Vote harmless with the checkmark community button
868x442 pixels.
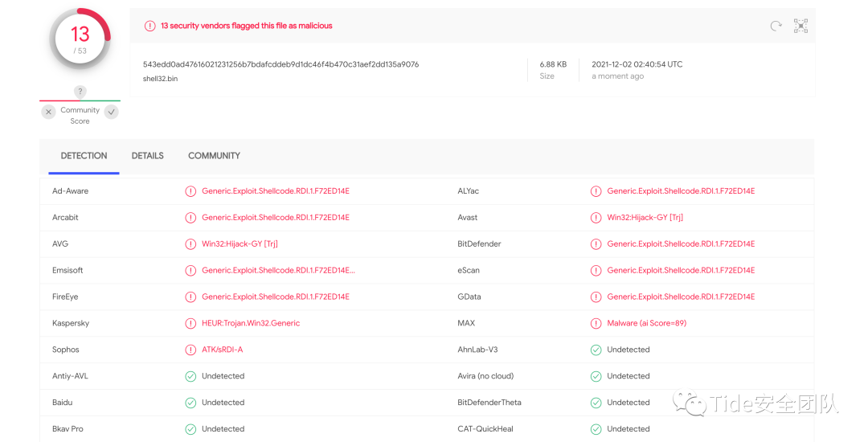111,112
